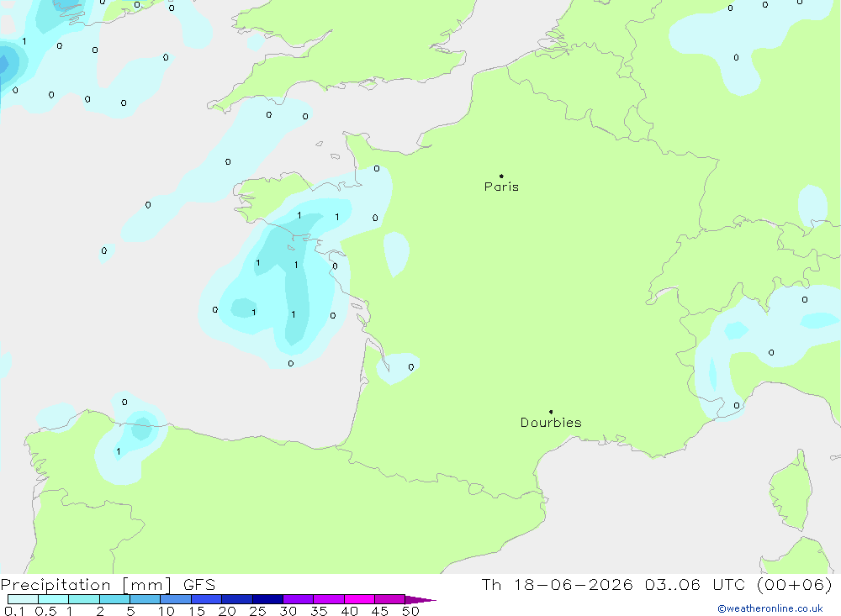Click the legend label '35'

(x=319, y=611)
